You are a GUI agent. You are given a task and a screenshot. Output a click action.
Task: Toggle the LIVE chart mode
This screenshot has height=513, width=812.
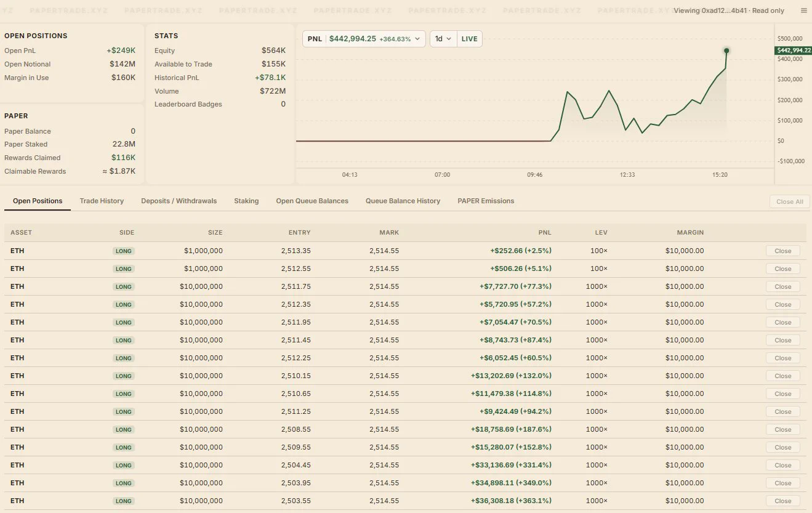pyautogui.click(x=469, y=39)
